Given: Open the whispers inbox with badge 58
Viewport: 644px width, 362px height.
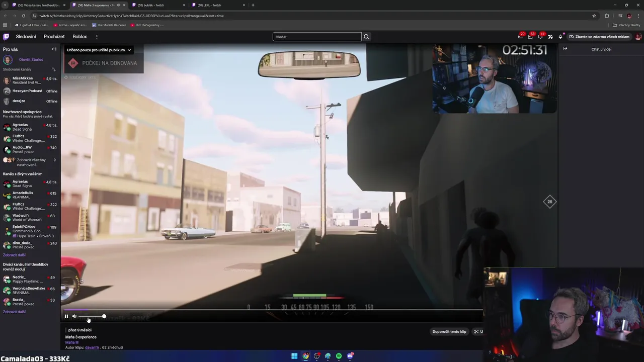Looking at the screenshot, I should coord(530,37).
